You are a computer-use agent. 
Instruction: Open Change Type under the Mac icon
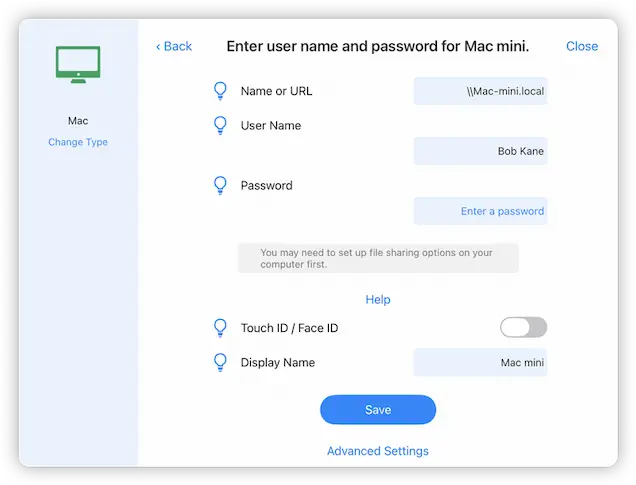(x=78, y=142)
